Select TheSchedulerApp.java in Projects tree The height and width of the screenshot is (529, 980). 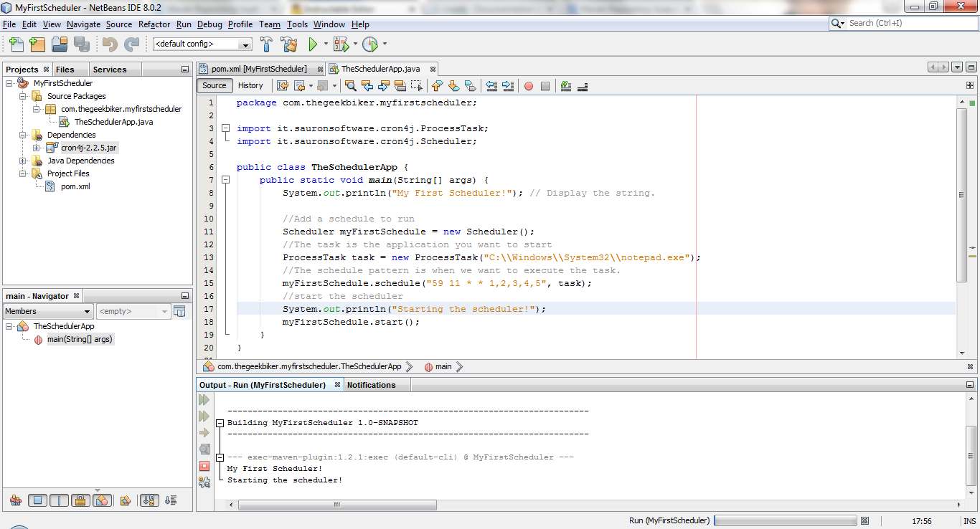tap(107, 122)
